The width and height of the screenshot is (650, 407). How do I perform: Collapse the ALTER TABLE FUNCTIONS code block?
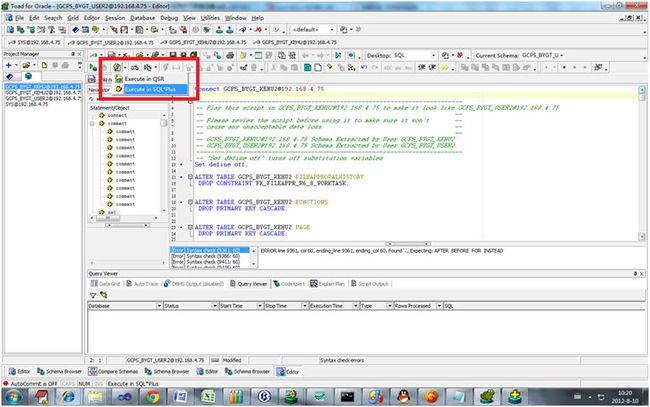190,202
